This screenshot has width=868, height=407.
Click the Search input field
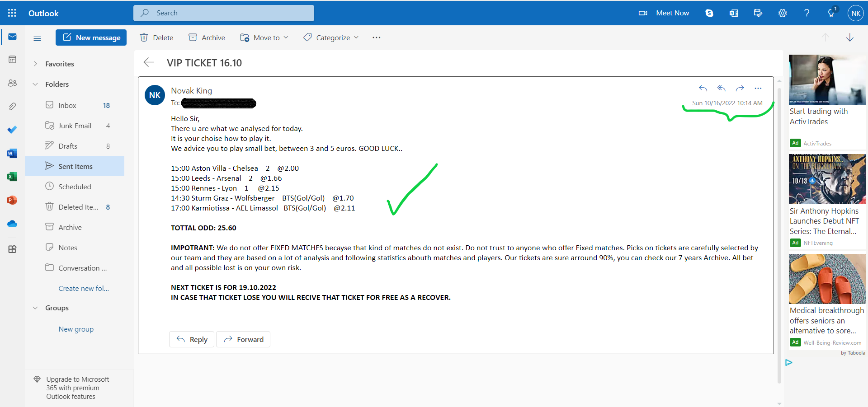tap(224, 13)
